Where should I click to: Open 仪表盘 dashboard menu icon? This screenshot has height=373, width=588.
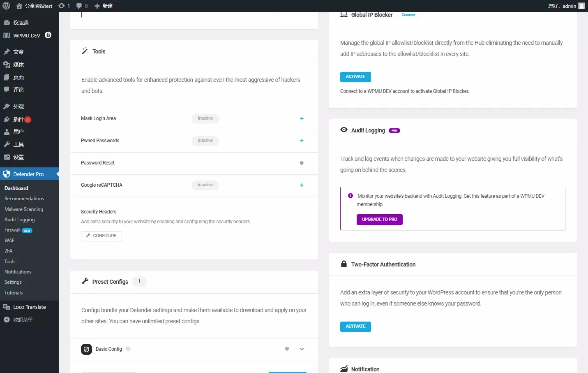point(7,23)
